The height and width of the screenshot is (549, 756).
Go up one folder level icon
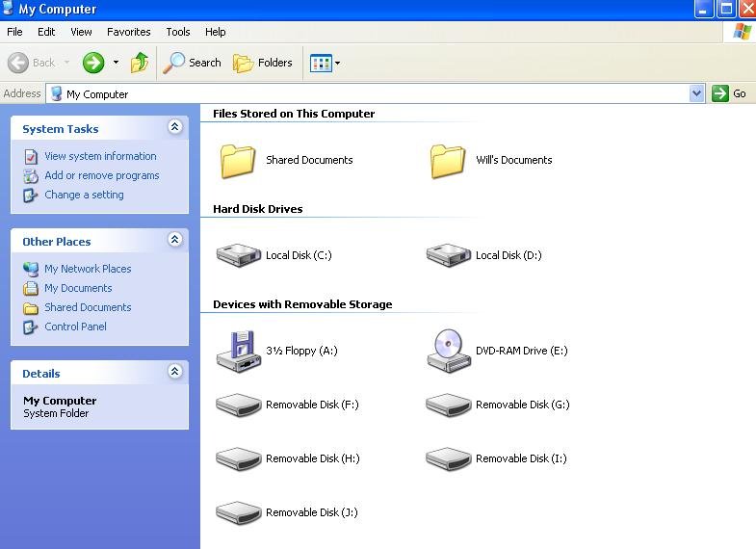click(x=140, y=63)
